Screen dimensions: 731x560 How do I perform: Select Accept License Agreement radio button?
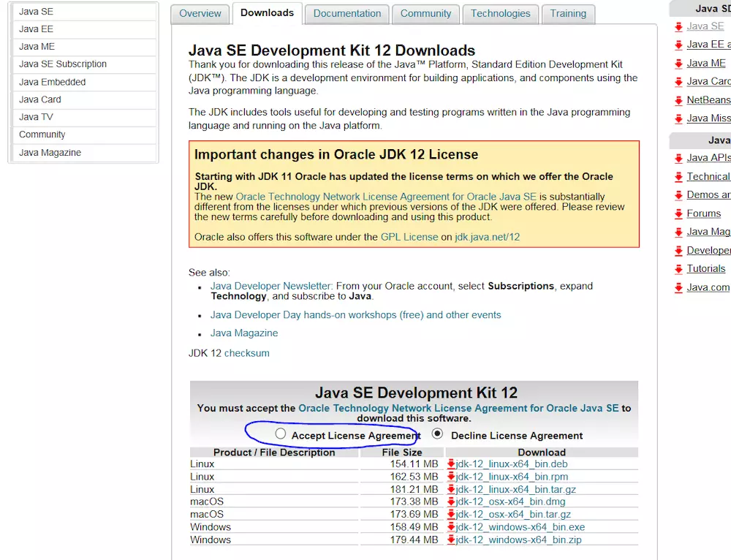point(280,434)
